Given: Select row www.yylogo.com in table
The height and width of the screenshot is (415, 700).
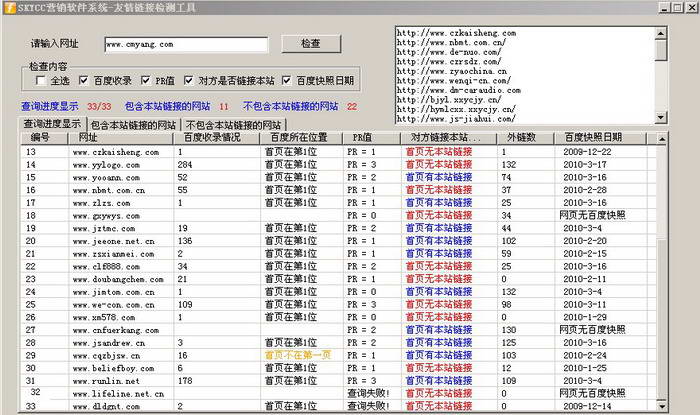Looking at the screenshot, I should (338, 165).
